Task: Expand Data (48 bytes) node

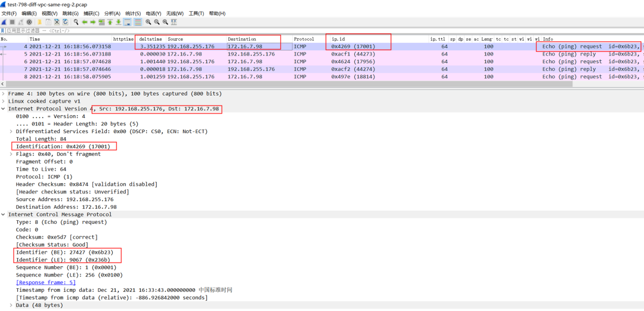Action: click(x=11, y=305)
